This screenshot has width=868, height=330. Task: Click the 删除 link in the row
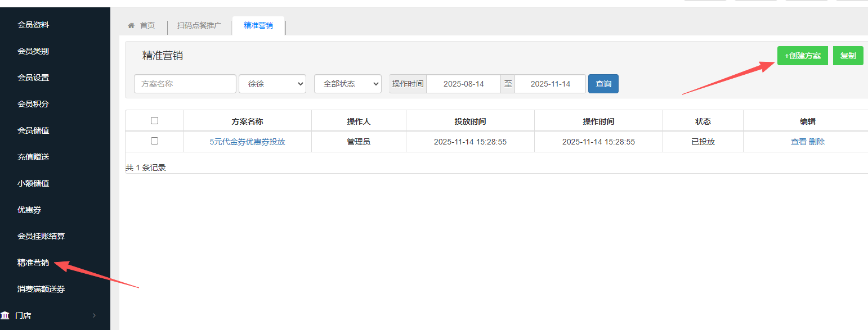coord(817,142)
